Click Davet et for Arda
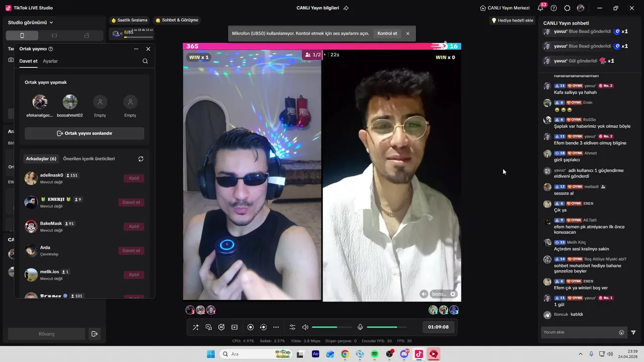The image size is (644, 362). tap(131, 250)
